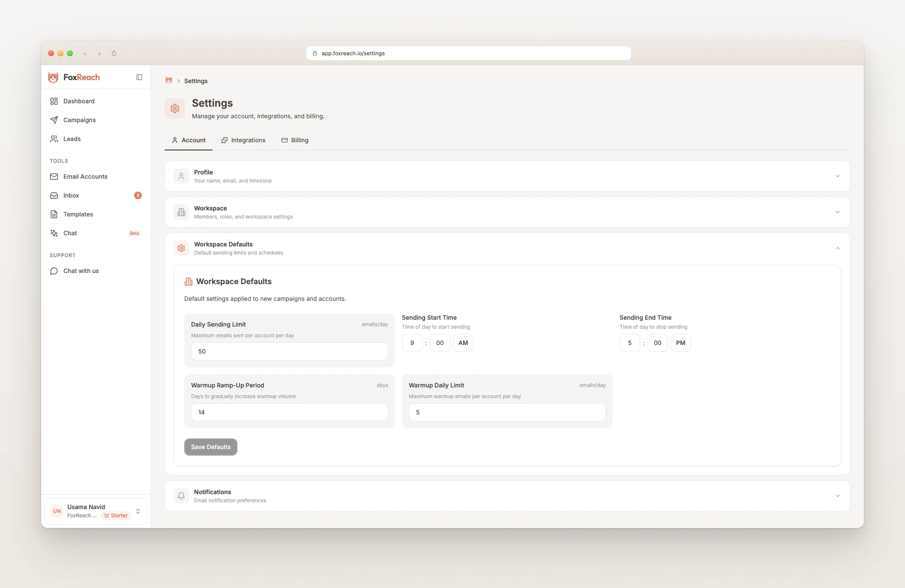This screenshot has height=588, width=905.
Task: Click browser reload icon
Action: tap(114, 54)
